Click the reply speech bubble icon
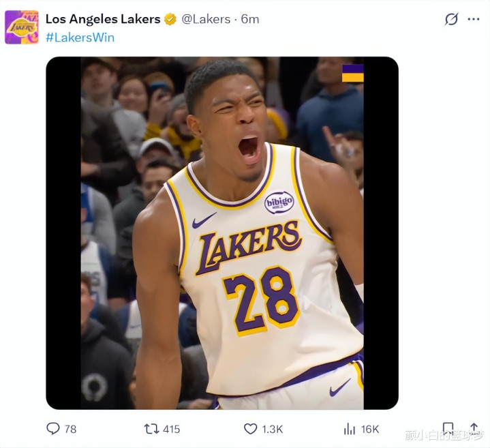490x448 pixels. [x=53, y=428]
